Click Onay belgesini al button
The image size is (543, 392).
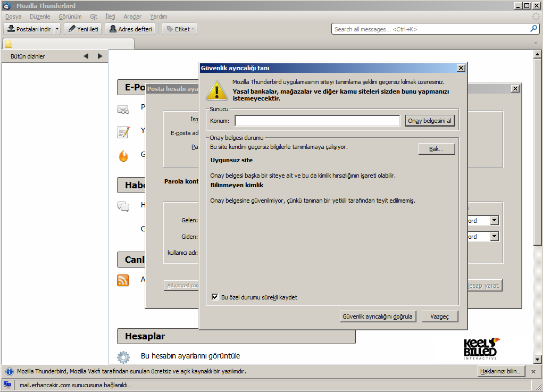point(430,121)
